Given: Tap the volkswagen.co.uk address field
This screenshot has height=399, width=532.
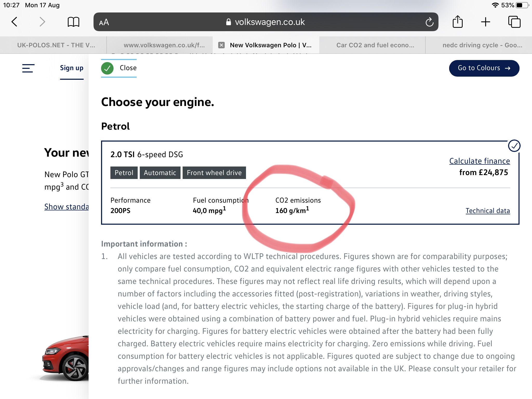Looking at the screenshot, I should 266,22.
